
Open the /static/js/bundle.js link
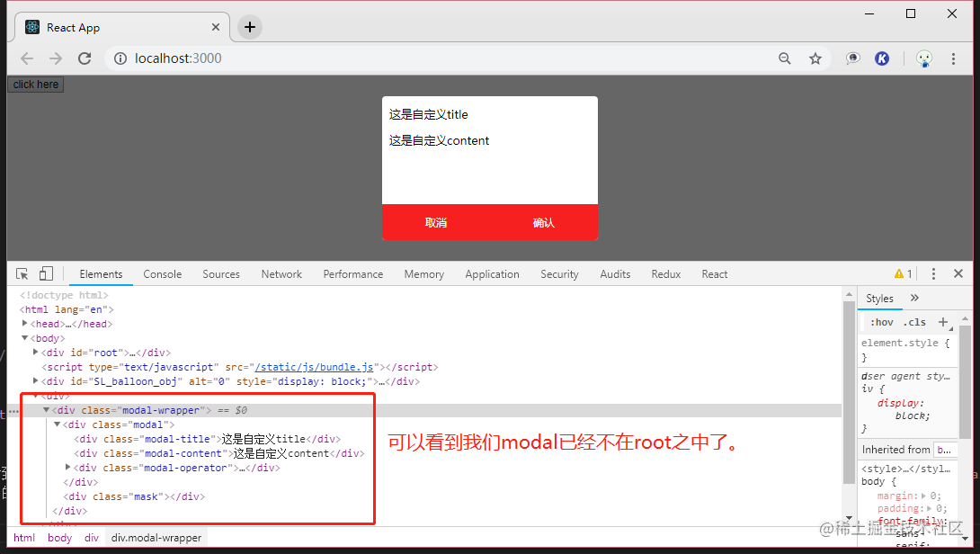click(x=314, y=367)
